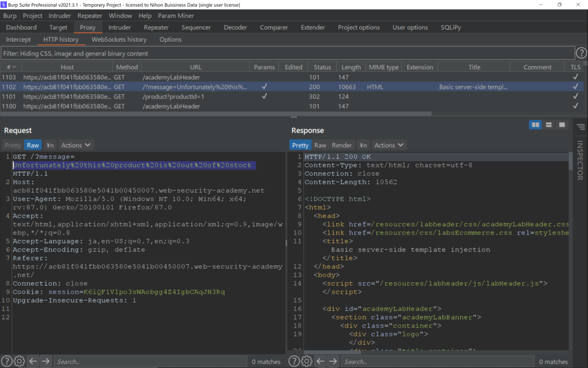The width and height of the screenshot is (588, 368).
Task: Open the Project menu
Action: (33, 16)
